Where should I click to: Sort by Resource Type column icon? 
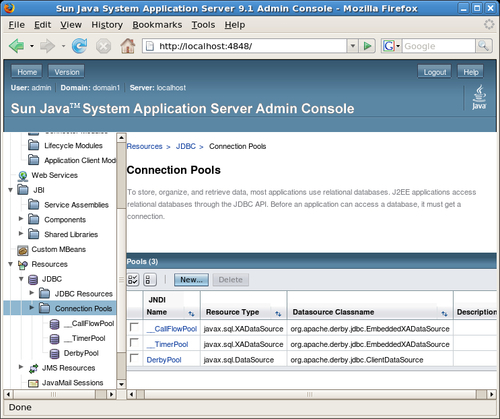click(278, 313)
